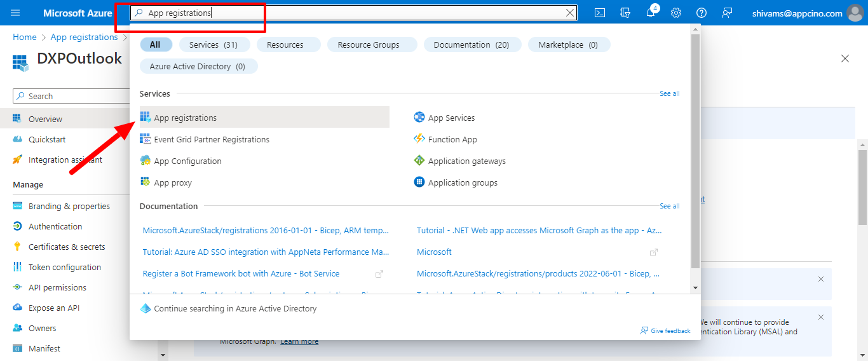The image size is (868, 361).
Task: Select the Function App result
Action: click(452, 139)
